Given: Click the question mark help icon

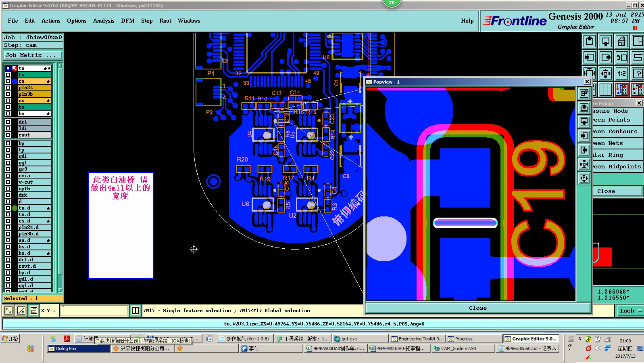Looking at the screenshot, I should click(638, 73).
